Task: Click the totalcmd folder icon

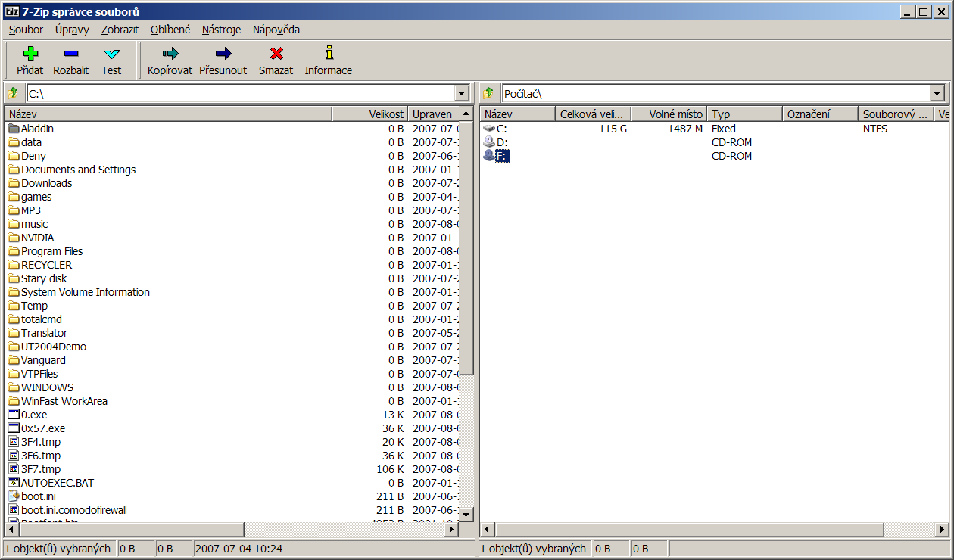Action: [13, 319]
